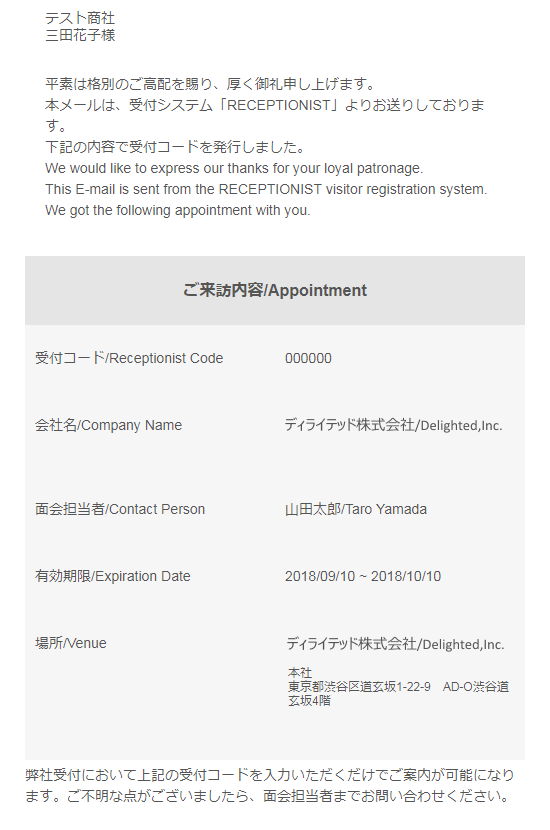
Task: Click the footer text 弊社受付において
Action: click(270, 786)
